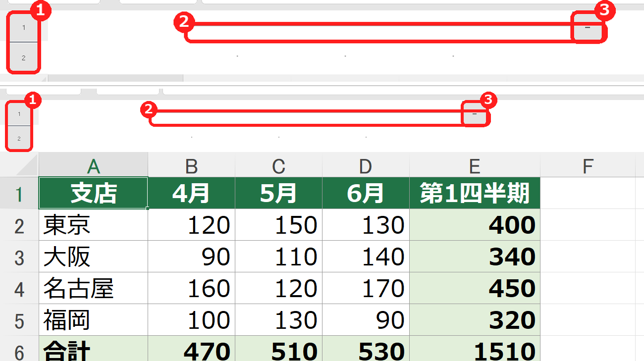Select row 5 header
The width and height of the screenshot is (644, 361).
pyautogui.click(x=19, y=320)
